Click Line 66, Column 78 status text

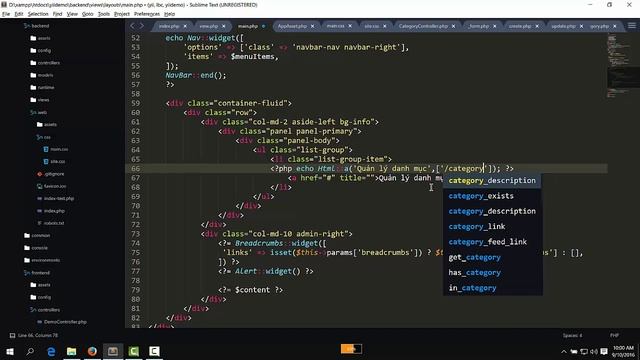coord(38,336)
